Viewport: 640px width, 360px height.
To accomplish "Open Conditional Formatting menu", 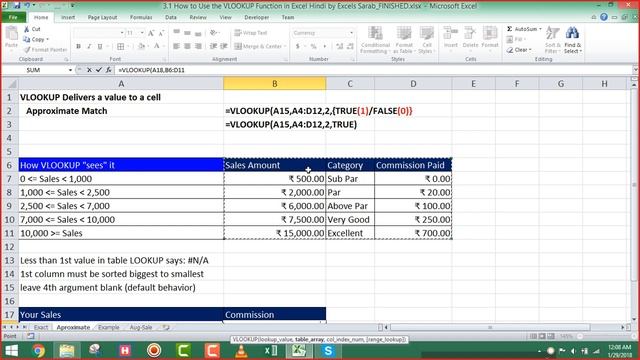I will (x=375, y=40).
